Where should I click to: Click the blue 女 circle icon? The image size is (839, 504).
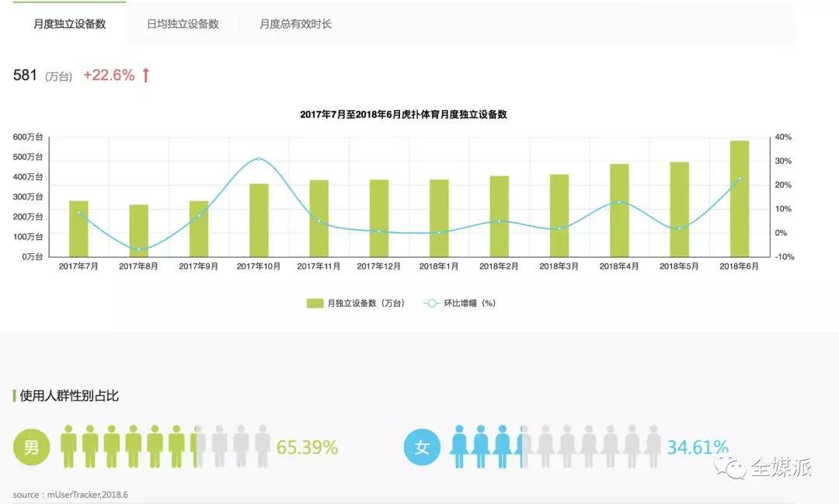[422, 447]
